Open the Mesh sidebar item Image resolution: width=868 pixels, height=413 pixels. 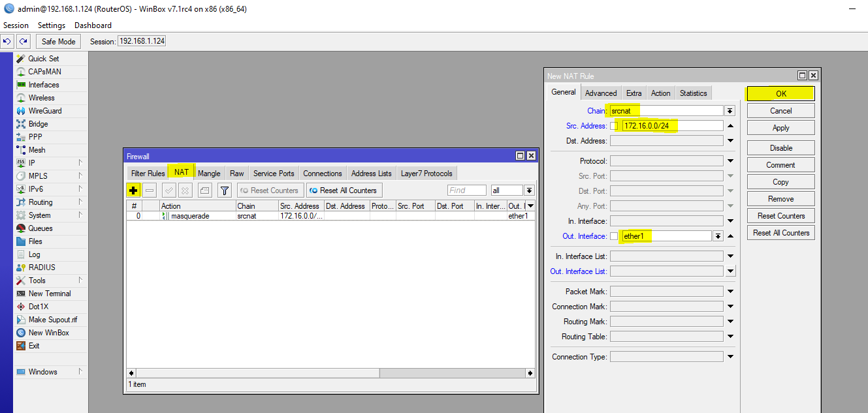click(37, 150)
